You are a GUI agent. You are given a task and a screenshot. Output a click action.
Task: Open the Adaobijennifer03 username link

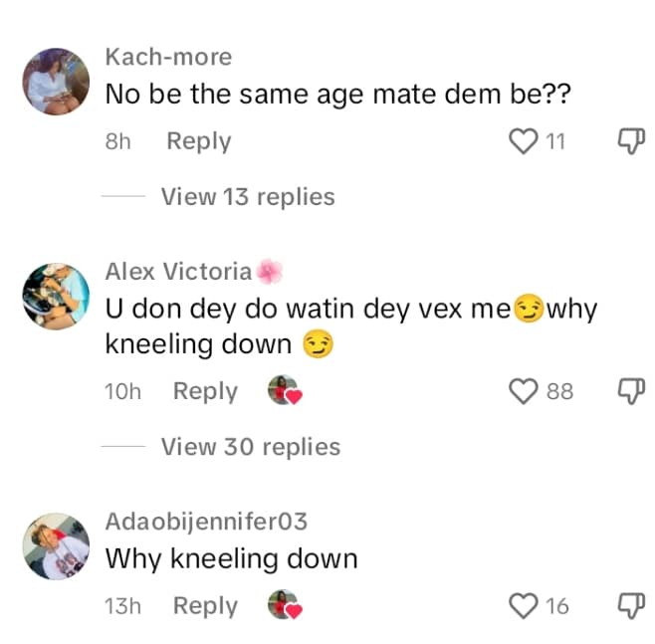pyautogui.click(x=206, y=521)
